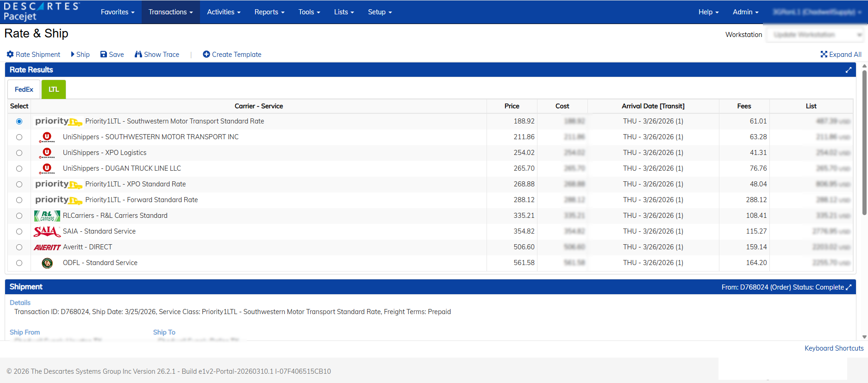Select Priority1LTL Forward Standard Rate option
Screen dimensions: 868x383
[19, 200]
